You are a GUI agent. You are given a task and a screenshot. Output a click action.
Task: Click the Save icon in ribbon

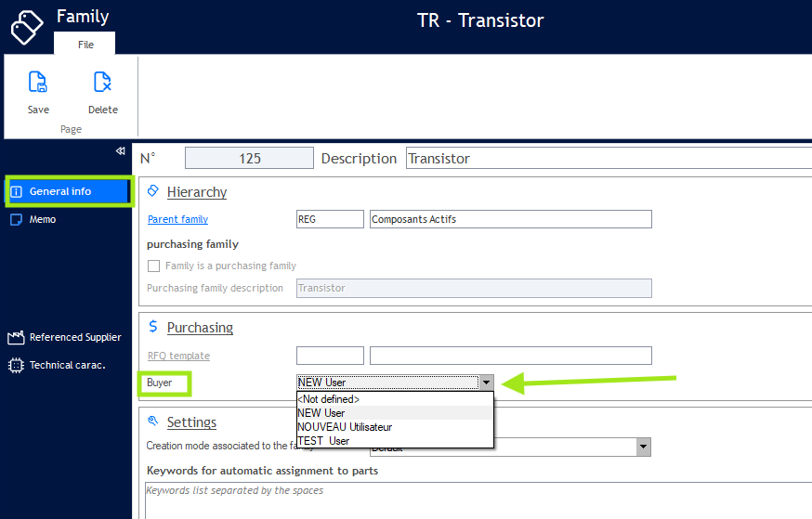38,83
